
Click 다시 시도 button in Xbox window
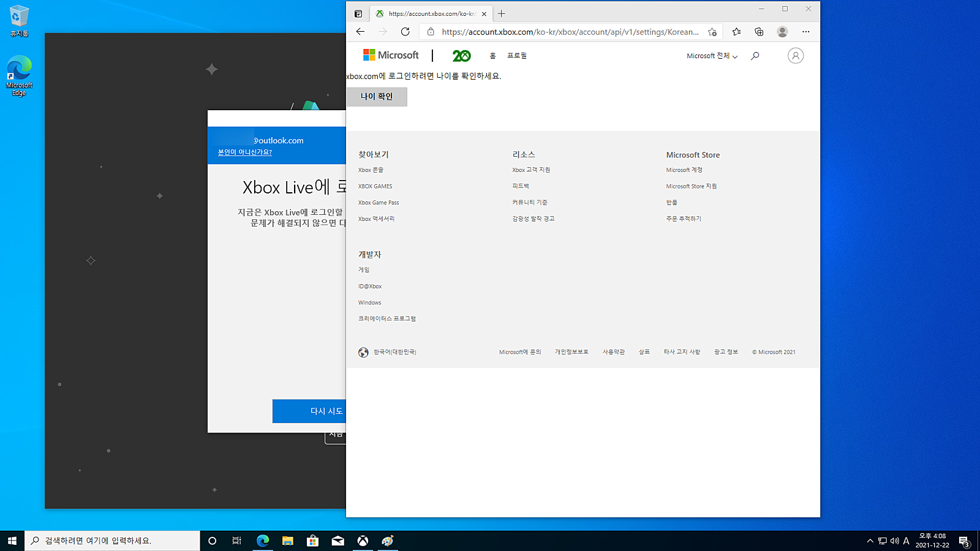coord(309,411)
